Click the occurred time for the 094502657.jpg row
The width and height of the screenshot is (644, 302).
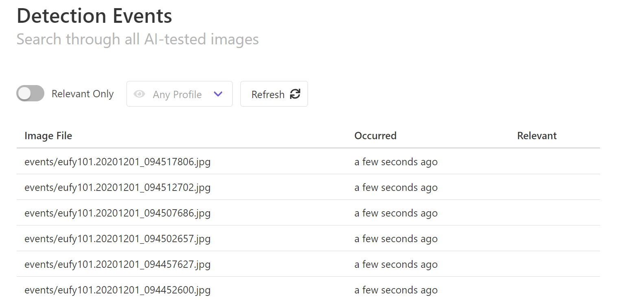coord(396,239)
